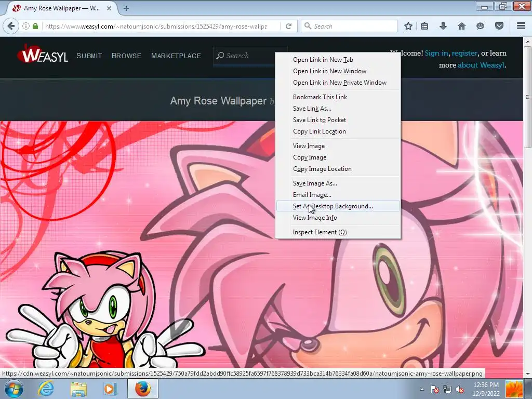532x399 pixels.
Task: Click the Firefox back arrow button
Action: point(11,26)
